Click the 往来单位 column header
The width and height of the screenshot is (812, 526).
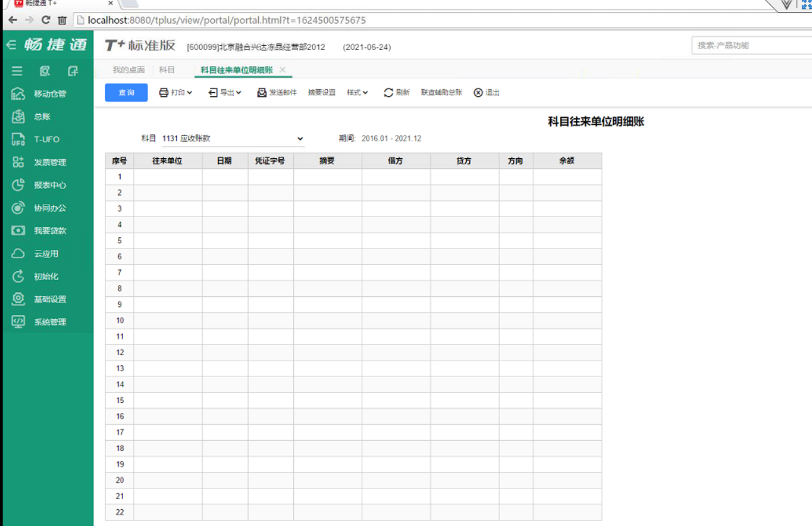(x=168, y=161)
